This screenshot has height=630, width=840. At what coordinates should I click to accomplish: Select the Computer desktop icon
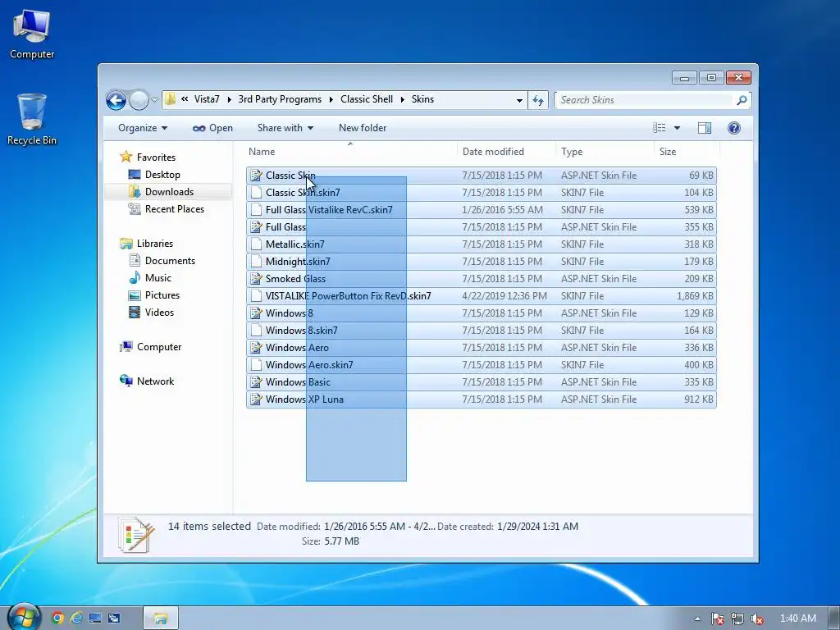click(32, 34)
